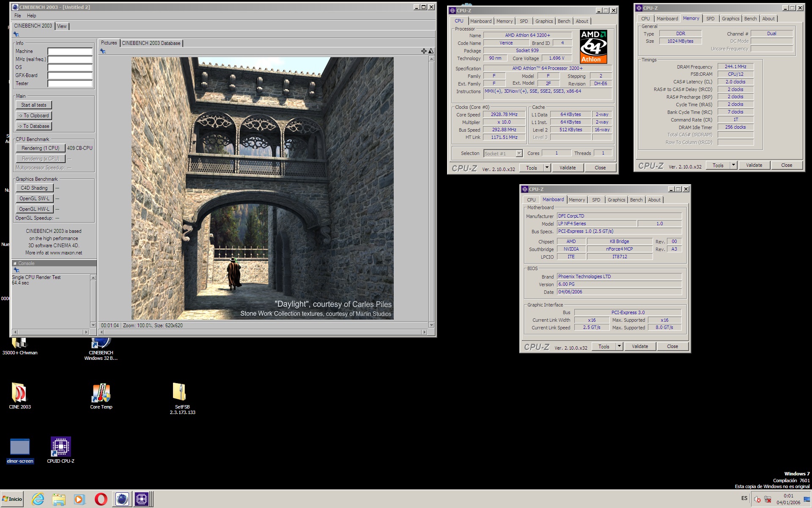Click Tools button in Memory CPU-Z window
This screenshot has height=508, width=812.
pyautogui.click(x=718, y=165)
